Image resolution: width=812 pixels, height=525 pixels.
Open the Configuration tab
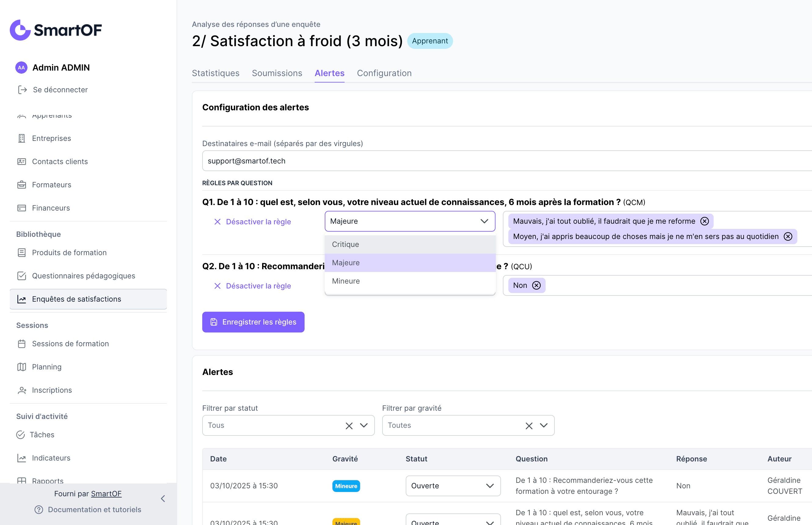(x=384, y=73)
